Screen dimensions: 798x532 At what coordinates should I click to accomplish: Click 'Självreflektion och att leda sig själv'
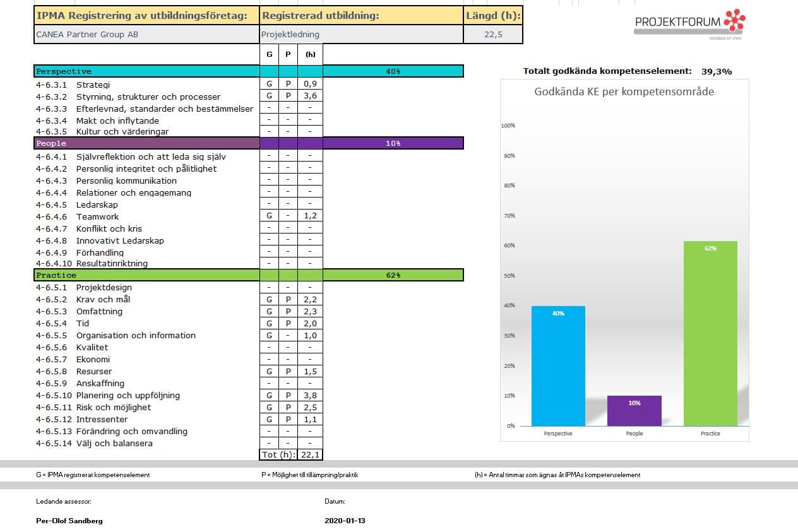coord(151,157)
